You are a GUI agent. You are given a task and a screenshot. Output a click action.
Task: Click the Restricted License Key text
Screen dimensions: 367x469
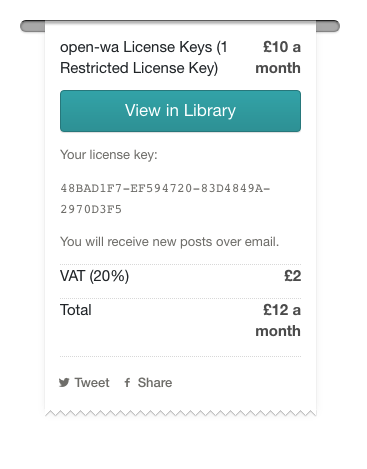pos(139,68)
